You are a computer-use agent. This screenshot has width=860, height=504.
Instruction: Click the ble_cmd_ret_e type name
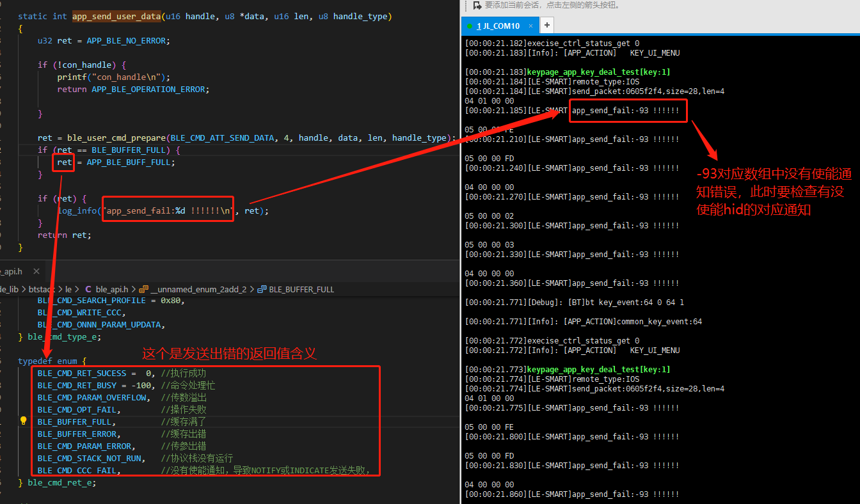pos(60,482)
